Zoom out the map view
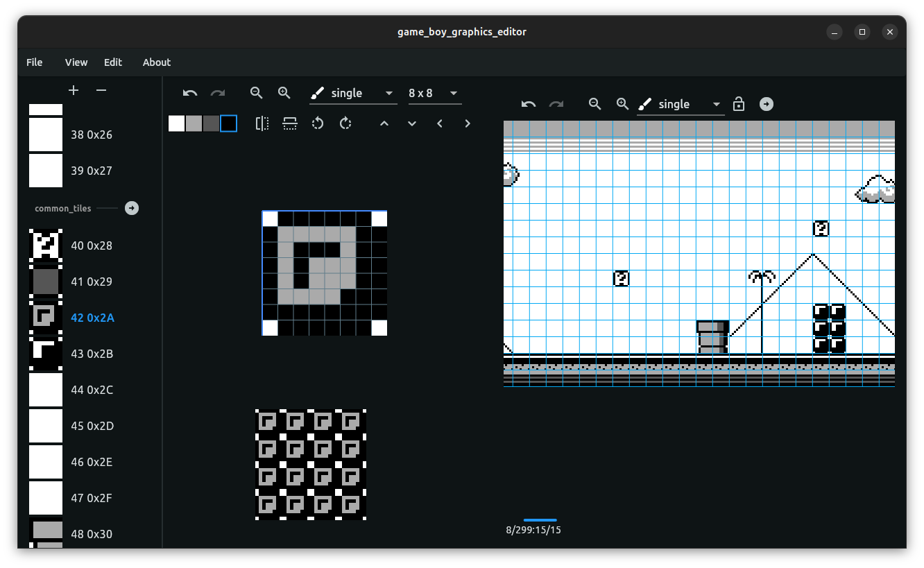 (594, 104)
